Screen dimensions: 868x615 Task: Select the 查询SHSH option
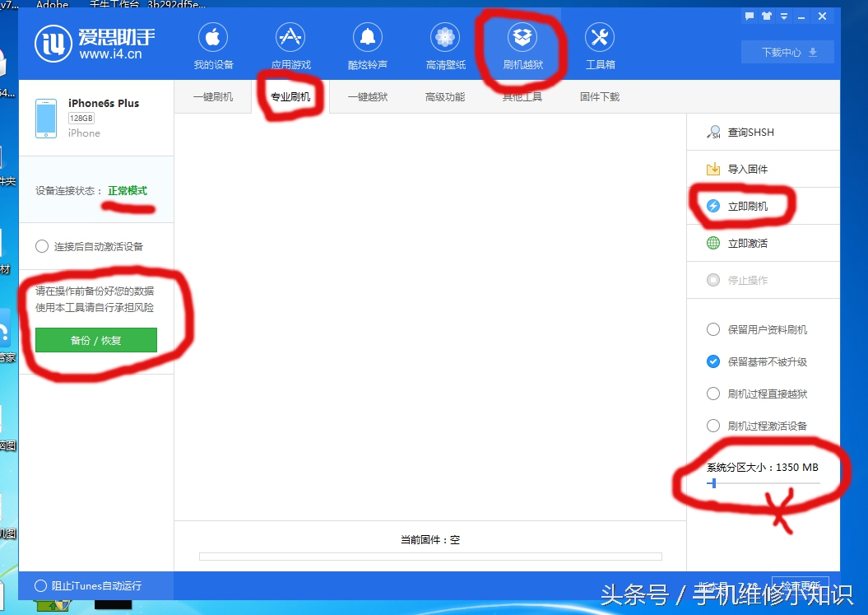[752, 131]
